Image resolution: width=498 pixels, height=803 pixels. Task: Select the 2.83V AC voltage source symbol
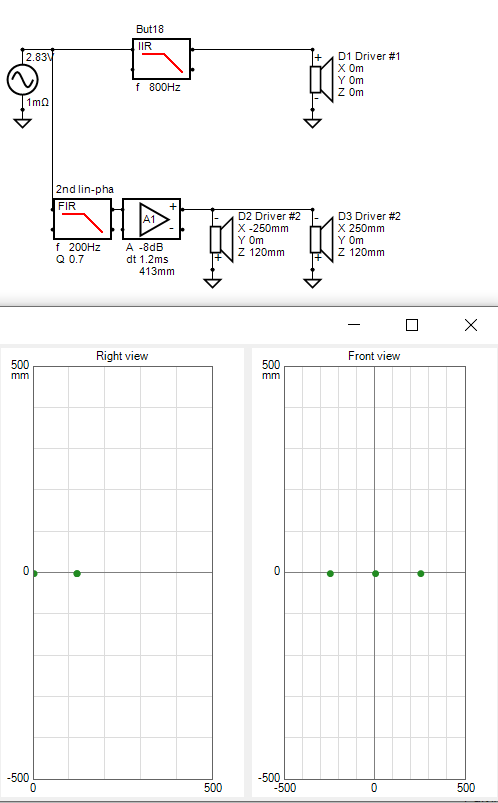pyautogui.click(x=23, y=79)
